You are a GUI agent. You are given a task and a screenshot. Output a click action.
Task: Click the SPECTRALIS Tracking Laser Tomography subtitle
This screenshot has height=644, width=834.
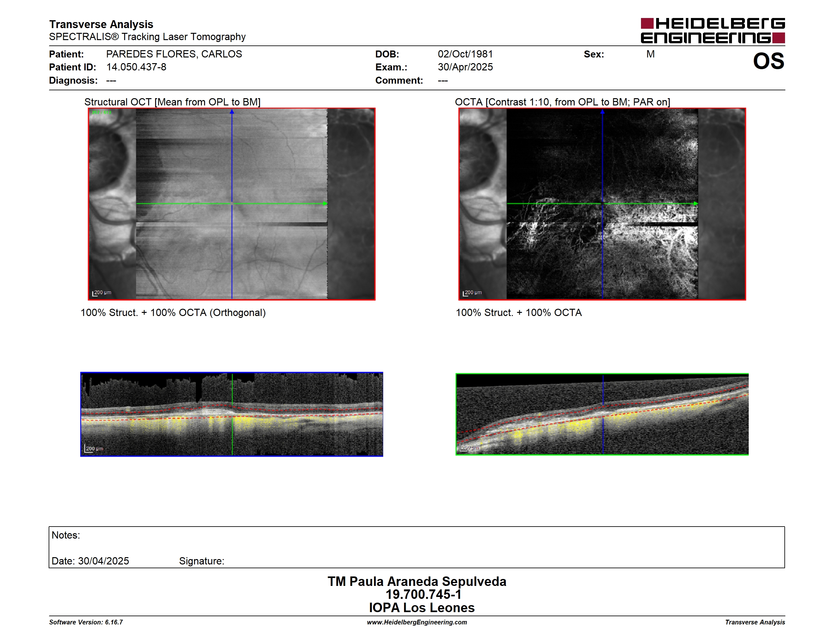pyautogui.click(x=148, y=37)
